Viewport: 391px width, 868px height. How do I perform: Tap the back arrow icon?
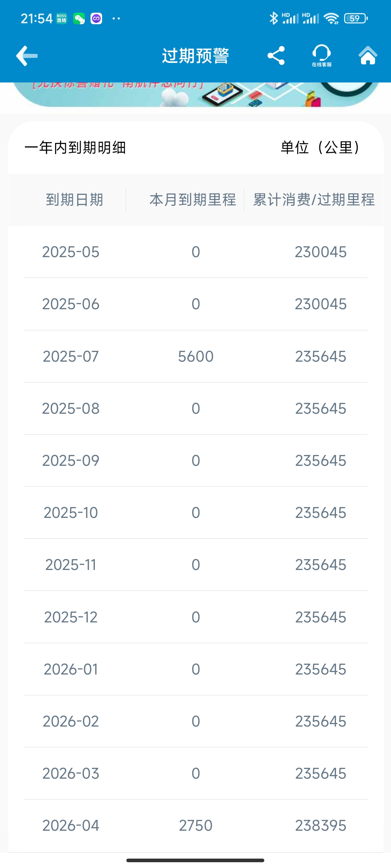[27, 56]
